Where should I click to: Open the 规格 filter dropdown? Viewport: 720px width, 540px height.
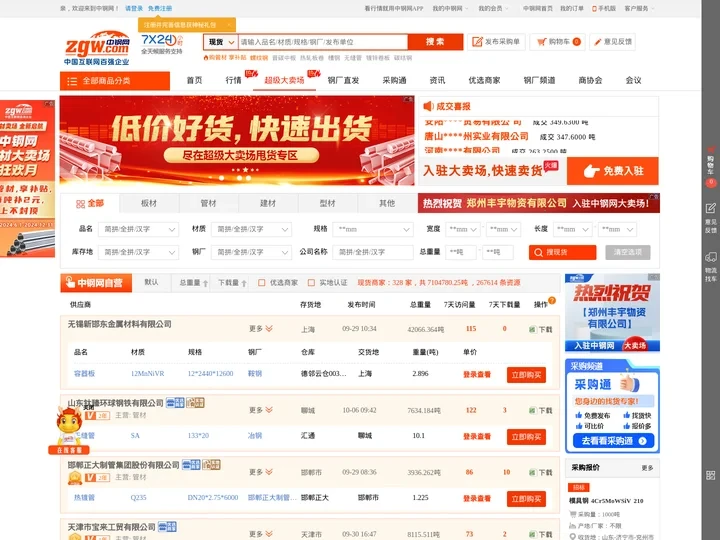tap(372, 229)
